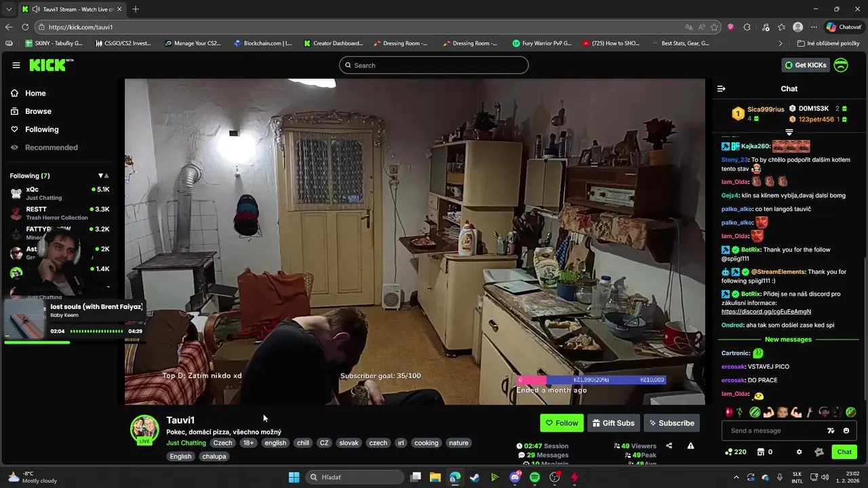This screenshot has width=868, height=488.
Task: Focus the Kick search field
Action: pos(434,65)
